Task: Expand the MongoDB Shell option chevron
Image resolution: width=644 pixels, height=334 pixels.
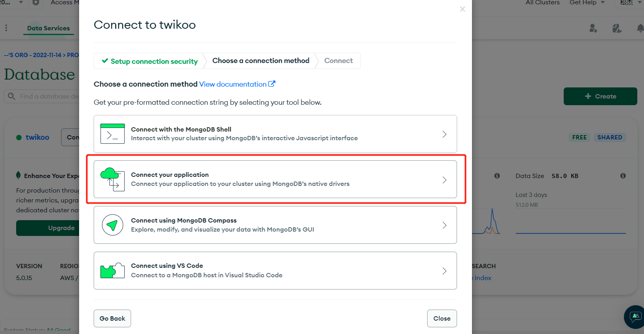Action: click(x=444, y=134)
